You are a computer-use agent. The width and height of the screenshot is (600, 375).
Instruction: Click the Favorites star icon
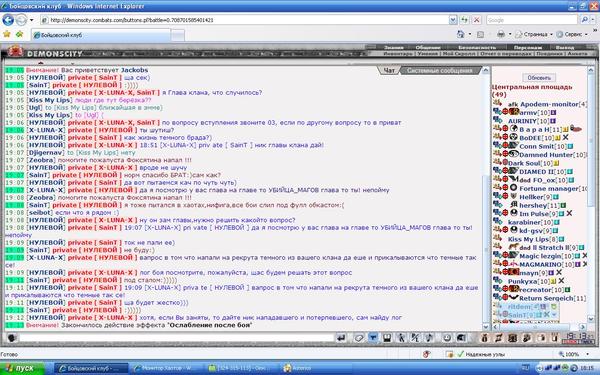7,34
